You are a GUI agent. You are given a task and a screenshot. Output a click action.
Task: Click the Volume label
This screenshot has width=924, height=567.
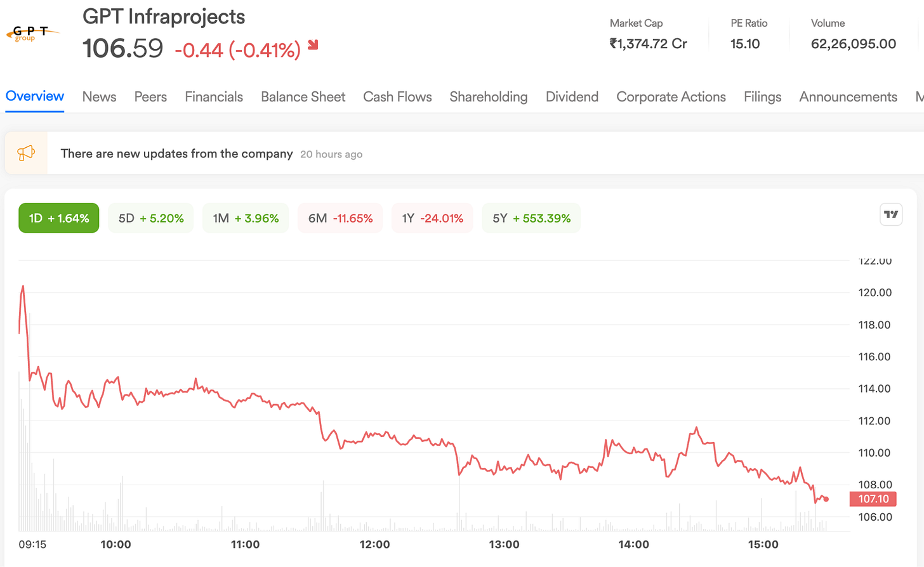828,23
